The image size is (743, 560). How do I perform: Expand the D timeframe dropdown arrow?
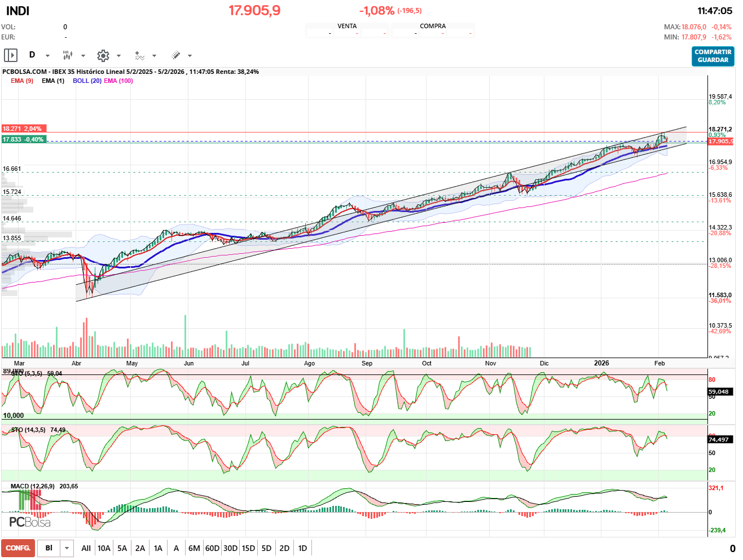(x=47, y=56)
